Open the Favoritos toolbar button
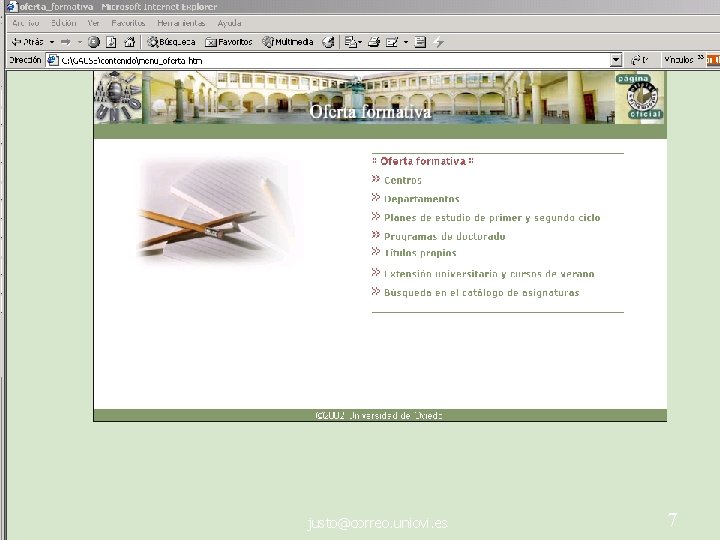The image size is (720, 540). [x=229, y=42]
